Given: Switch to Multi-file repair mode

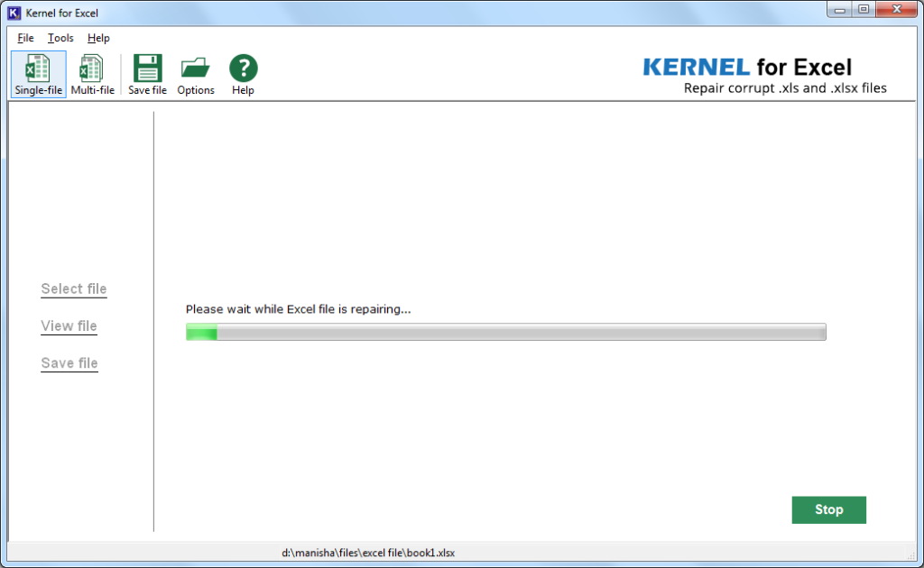Looking at the screenshot, I should [92, 74].
